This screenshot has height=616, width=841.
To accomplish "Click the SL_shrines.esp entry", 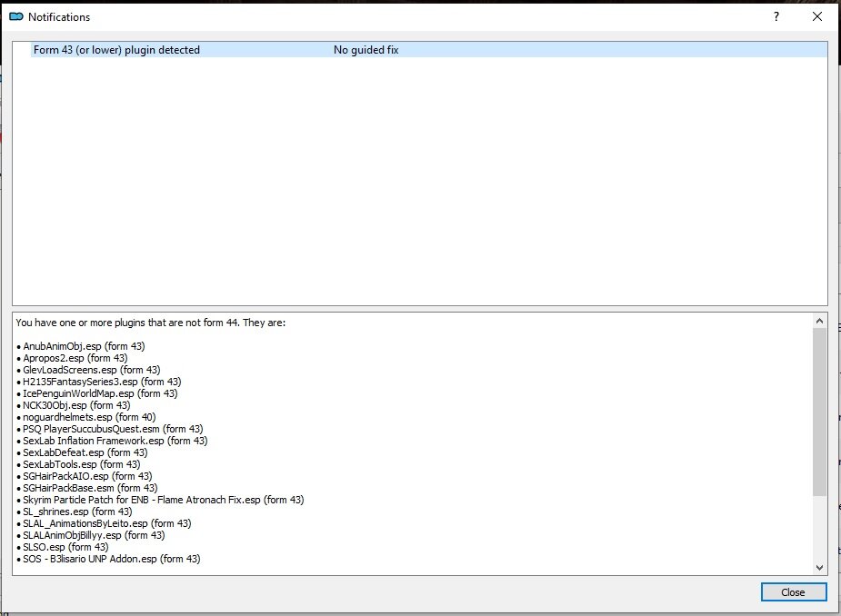I will click(76, 512).
